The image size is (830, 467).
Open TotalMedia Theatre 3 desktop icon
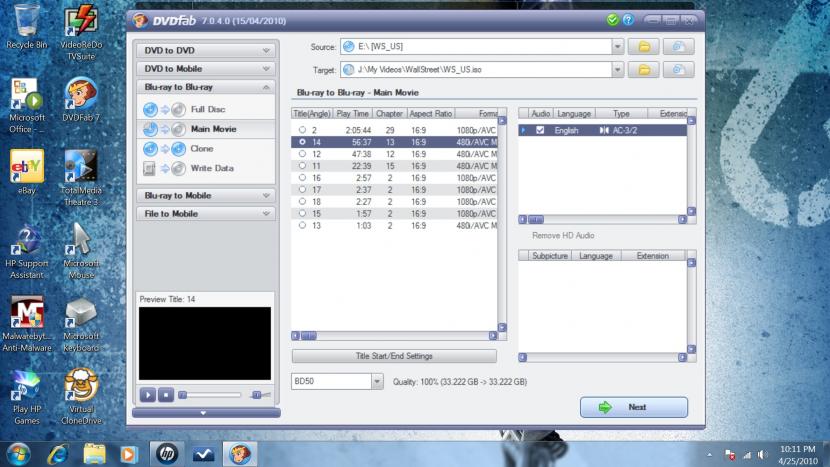pyautogui.click(x=81, y=178)
